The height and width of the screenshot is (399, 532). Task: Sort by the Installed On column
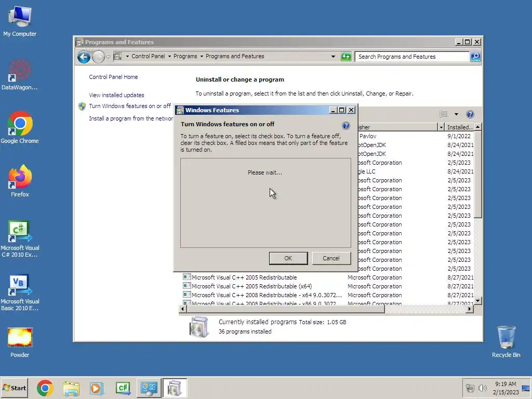[x=459, y=127]
